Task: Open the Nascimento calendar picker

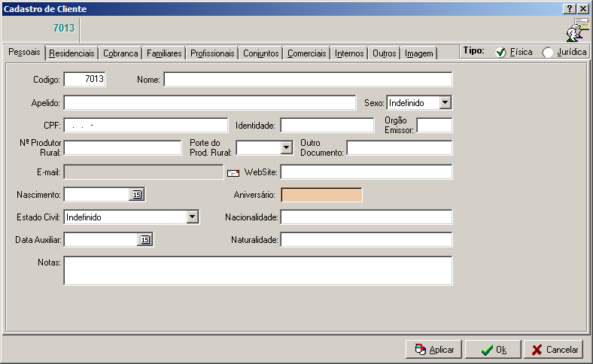Action: pyautogui.click(x=137, y=195)
